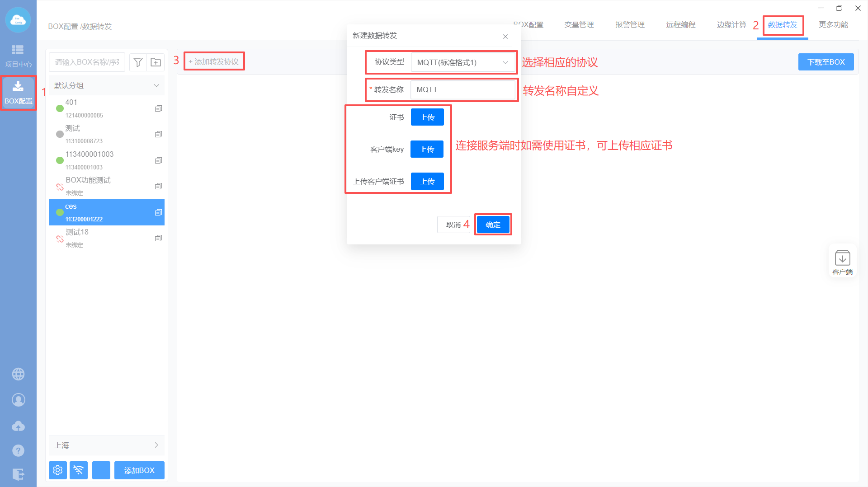The width and height of the screenshot is (868, 487).
Task: Open the help question mark icon
Action: pyautogui.click(x=18, y=450)
